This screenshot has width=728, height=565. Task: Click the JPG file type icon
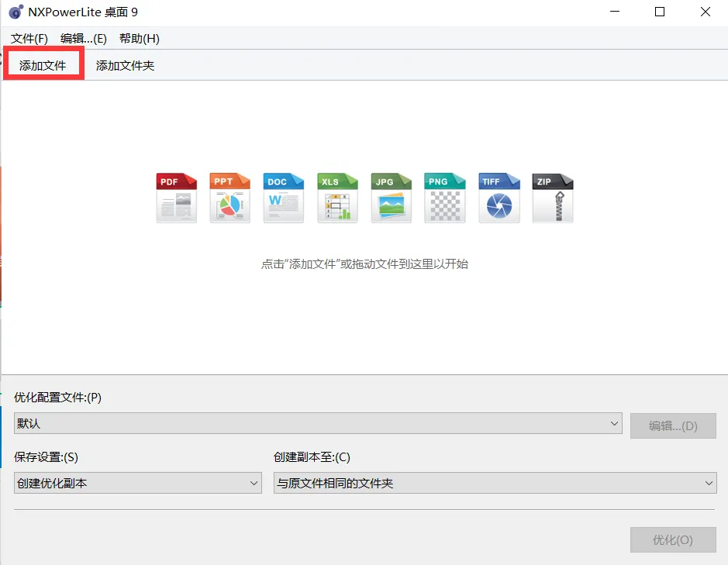pyautogui.click(x=392, y=198)
